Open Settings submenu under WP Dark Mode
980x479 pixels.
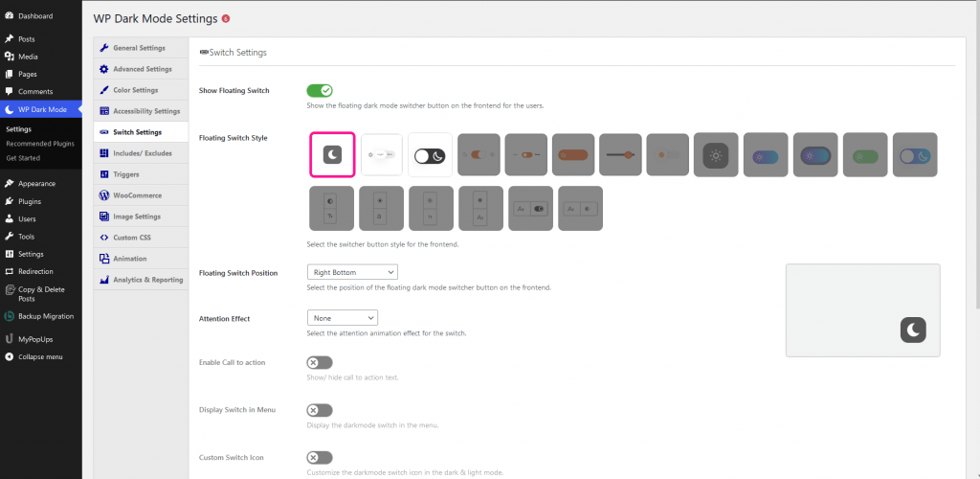point(19,129)
